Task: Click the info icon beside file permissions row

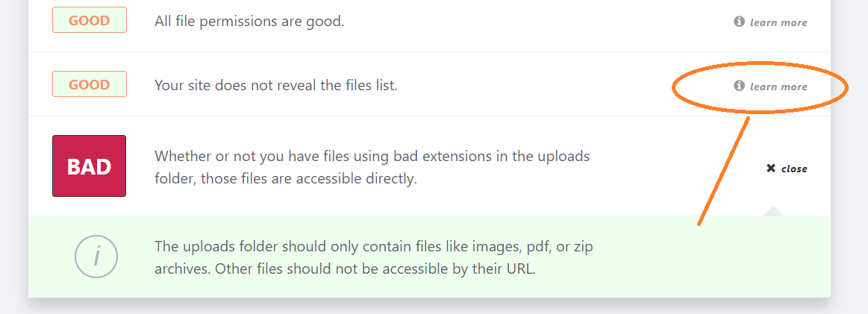Action: pyautogui.click(x=739, y=22)
